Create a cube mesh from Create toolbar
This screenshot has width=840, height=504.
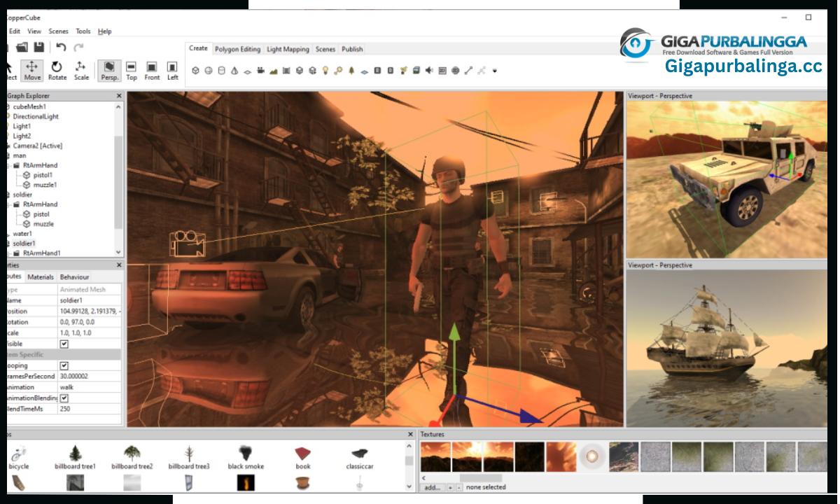pyautogui.click(x=195, y=71)
